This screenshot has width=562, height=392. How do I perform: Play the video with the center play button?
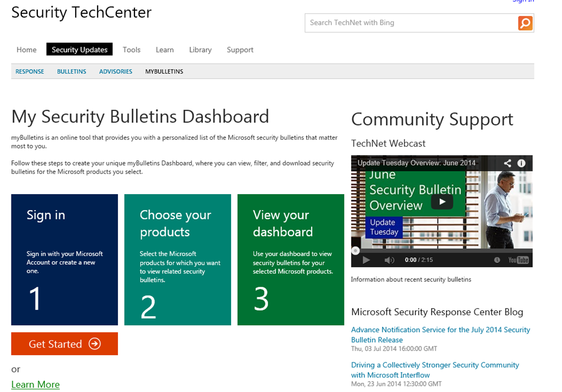441,202
